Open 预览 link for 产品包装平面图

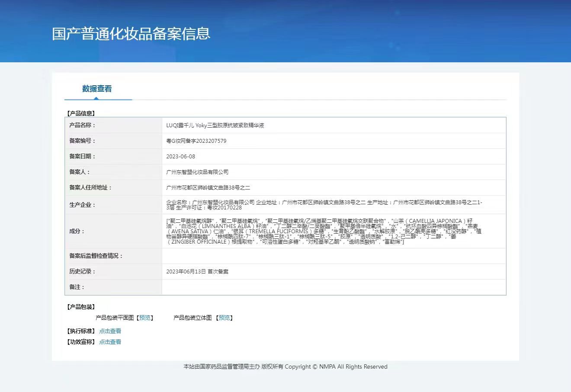point(145,318)
